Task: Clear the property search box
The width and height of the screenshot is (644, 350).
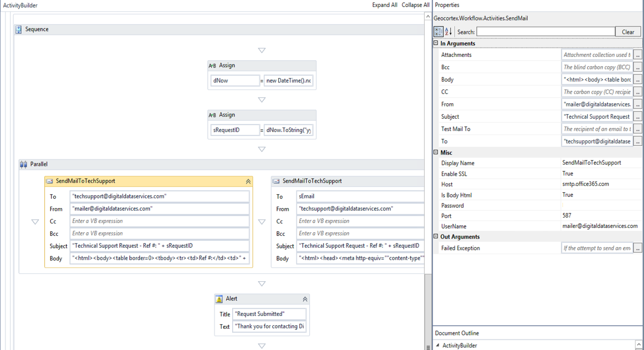Action: pos(628,32)
